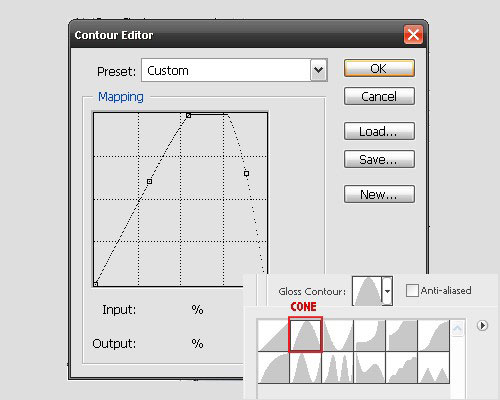Select the Rolling Slope - Descending contour thumbnail
The image size is (500, 400).
[370, 367]
